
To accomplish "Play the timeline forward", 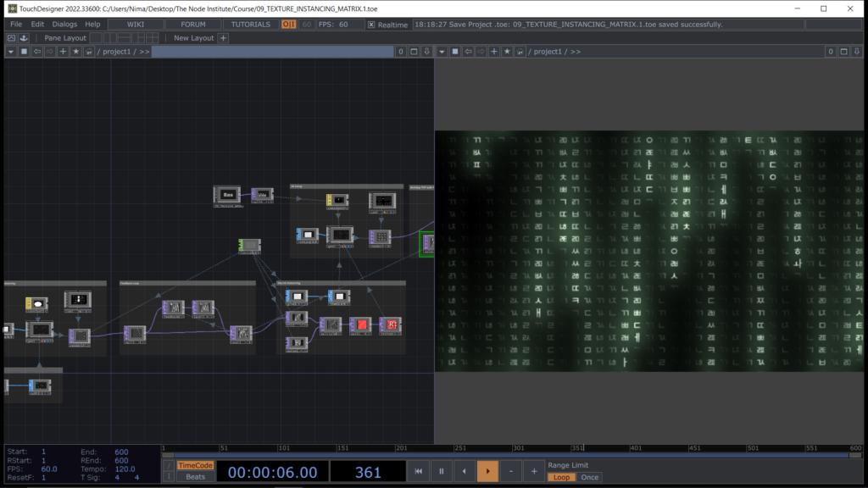I will click(487, 471).
